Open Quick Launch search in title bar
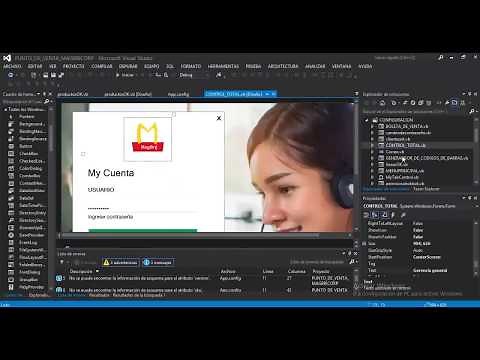Screen dimensions: 480x360 pos(441,58)
